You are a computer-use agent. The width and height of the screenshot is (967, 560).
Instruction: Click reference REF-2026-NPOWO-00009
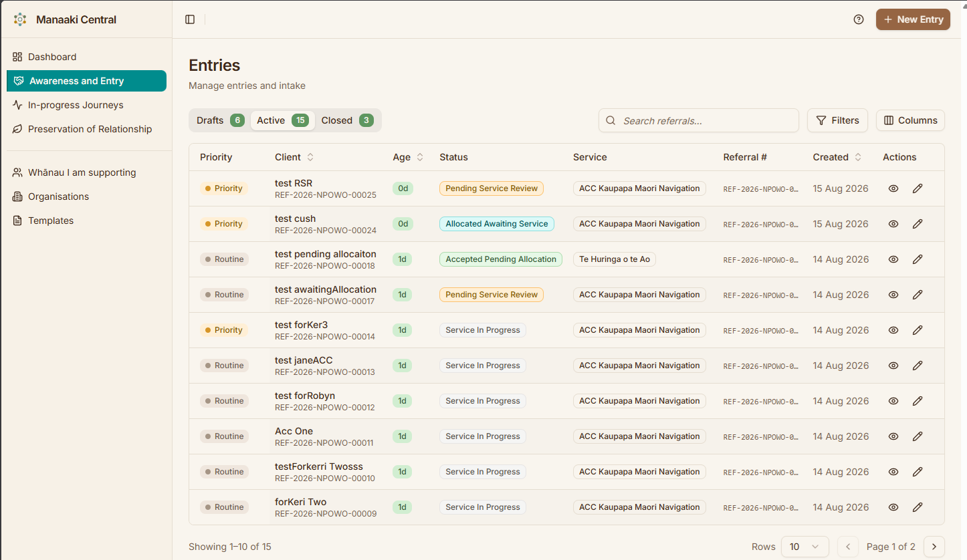(326, 514)
